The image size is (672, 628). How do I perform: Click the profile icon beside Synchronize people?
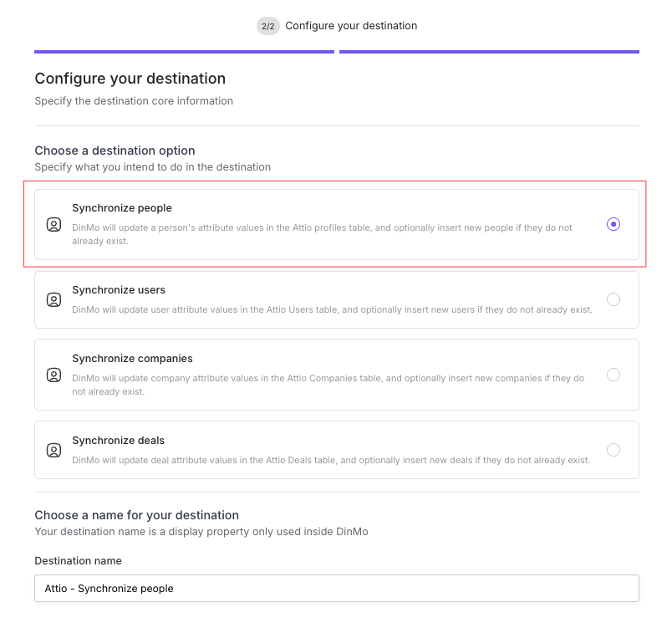[53, 224]
